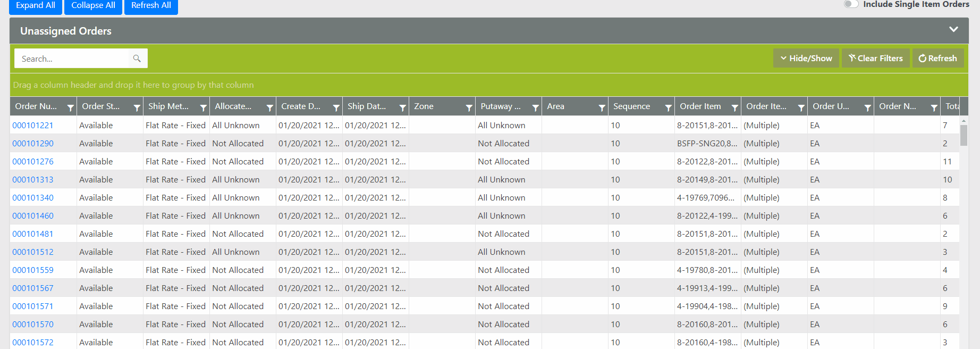980x349 pixels.
Task: Click into the Search input field
Action: [x=72, y=59]
